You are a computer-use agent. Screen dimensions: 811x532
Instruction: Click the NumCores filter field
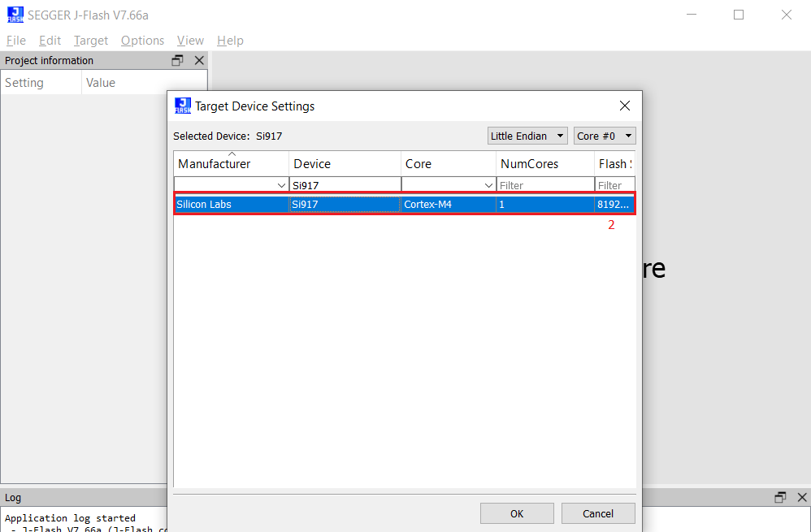(545, 185)
